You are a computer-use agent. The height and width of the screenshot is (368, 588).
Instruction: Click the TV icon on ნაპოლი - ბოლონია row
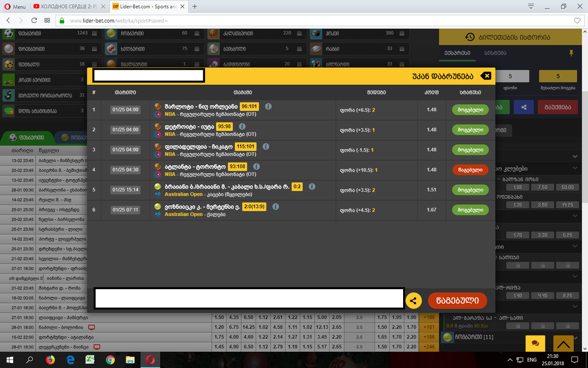[91, 327]
